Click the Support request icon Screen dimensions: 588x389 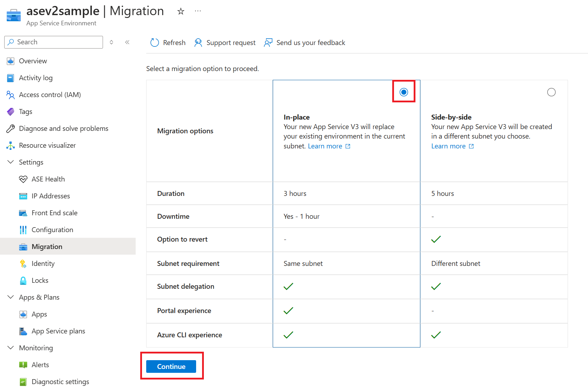point(198,43)
